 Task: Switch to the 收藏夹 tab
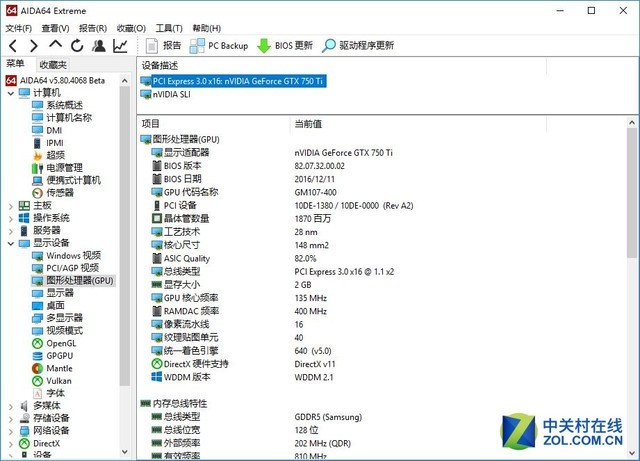point(53,65)
